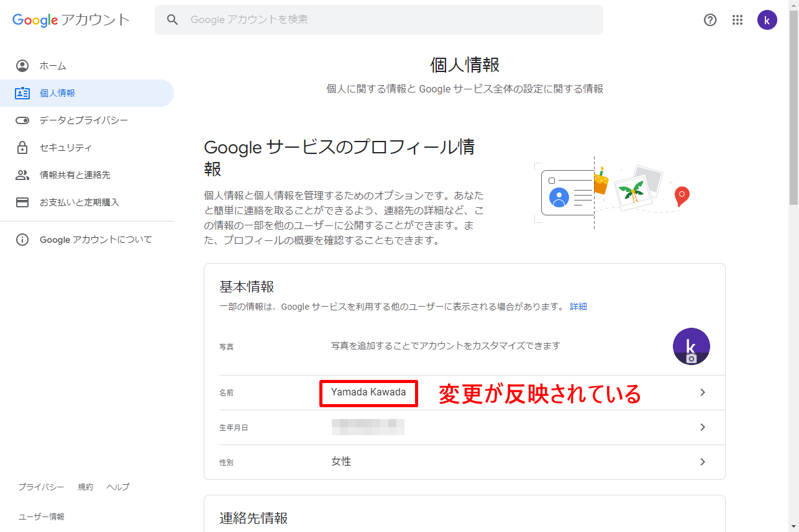Viewport: 799px width, 532px height.
Task: Click the Google Account help question-mark icon
Action: [x=710, y=20]
